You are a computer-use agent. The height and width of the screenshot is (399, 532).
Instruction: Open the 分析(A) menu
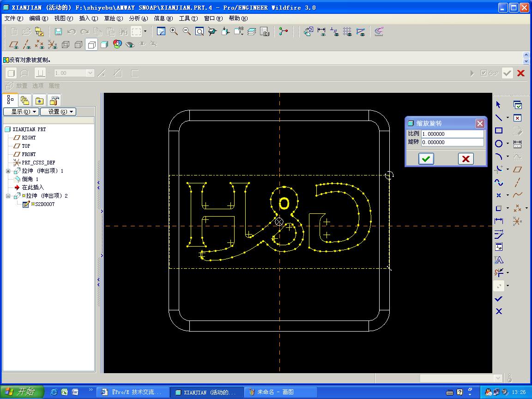click(139, 18)
